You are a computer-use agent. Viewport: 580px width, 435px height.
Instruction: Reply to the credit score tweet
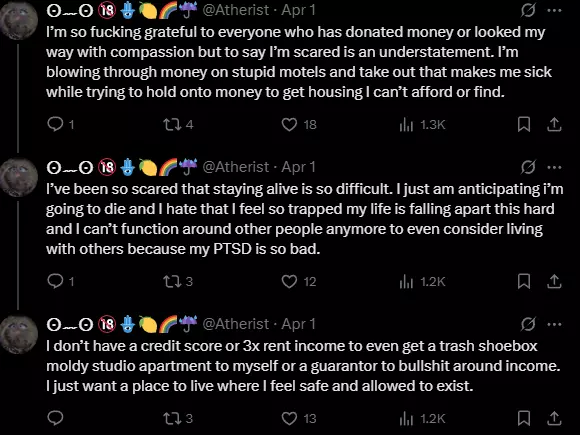(x=55, y=418)
